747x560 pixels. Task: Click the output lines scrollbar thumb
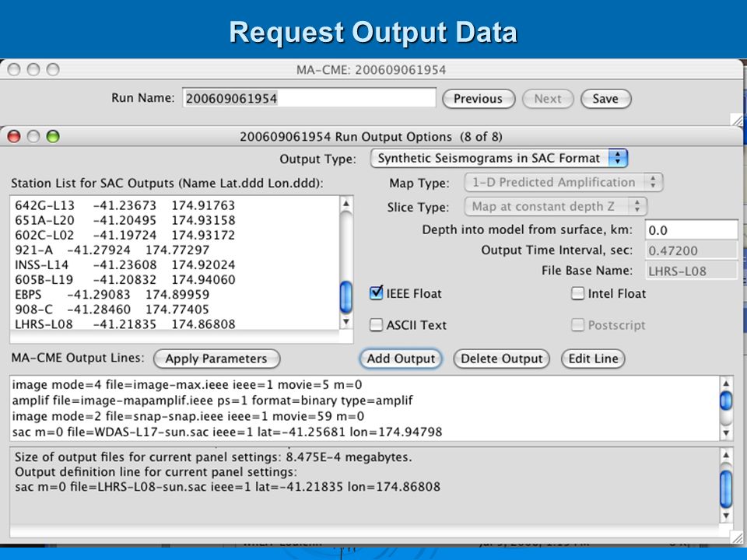[x=726, y=401]
